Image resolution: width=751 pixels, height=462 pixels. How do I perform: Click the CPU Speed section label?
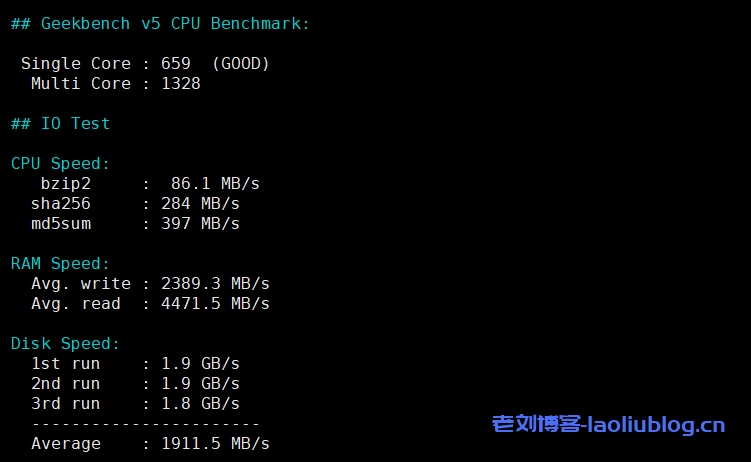[60, 163]
